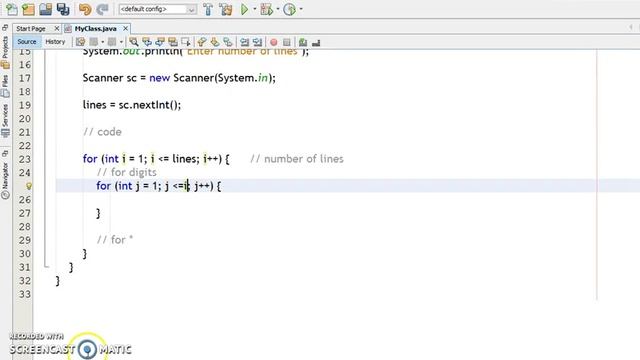Viewport: 640px width, 360px height.
Task: Open the Files side panel
Action: pyautogui.click(x=5, y=86)
